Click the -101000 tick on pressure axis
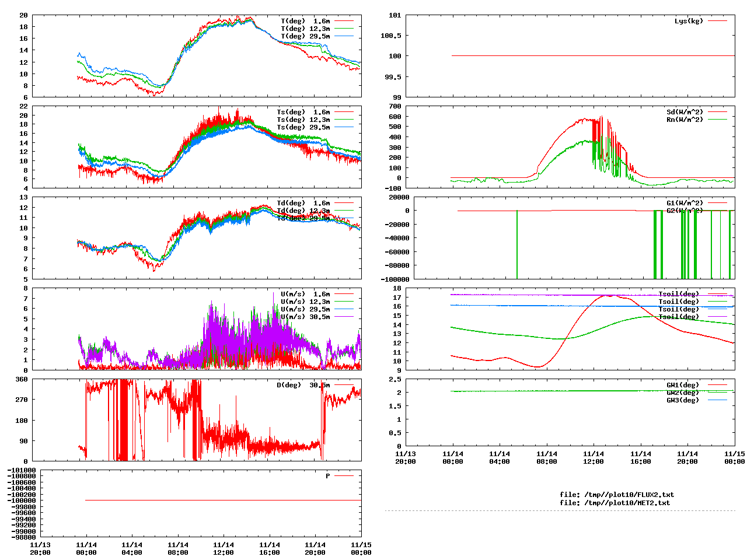Viewport: 747px width, 560px height. pyautogui.click(x=22, y=470)
